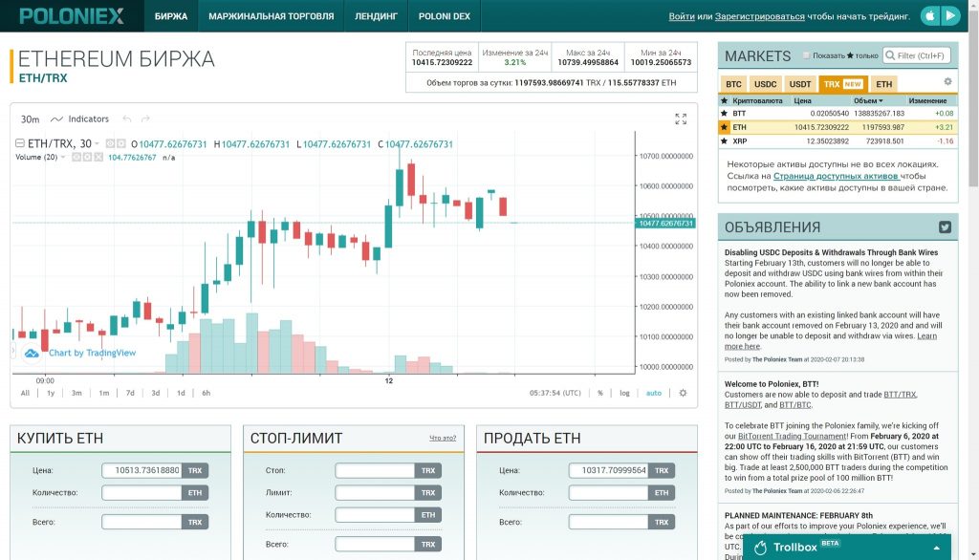Toggle favorite star for BTT row
This screenshot has width=979, height=560.
click(x=725, y=114)
